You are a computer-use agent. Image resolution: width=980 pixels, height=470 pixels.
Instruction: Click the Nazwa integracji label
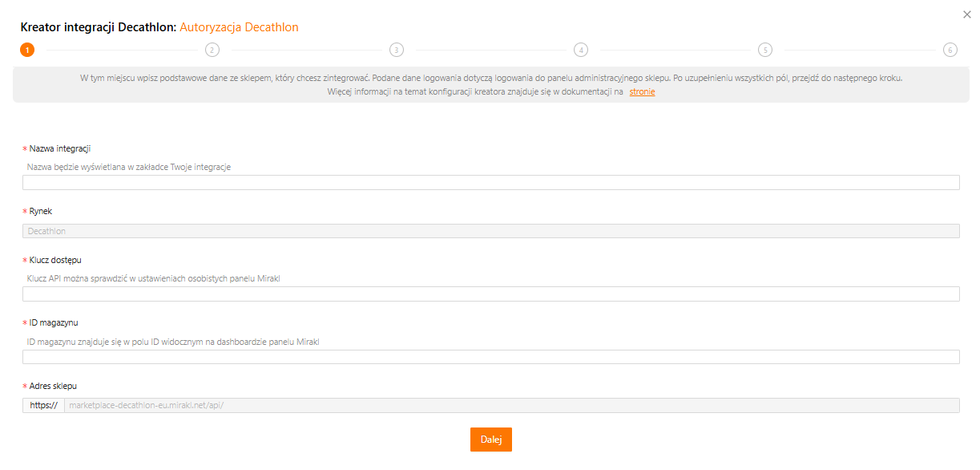tap(59, 148)
